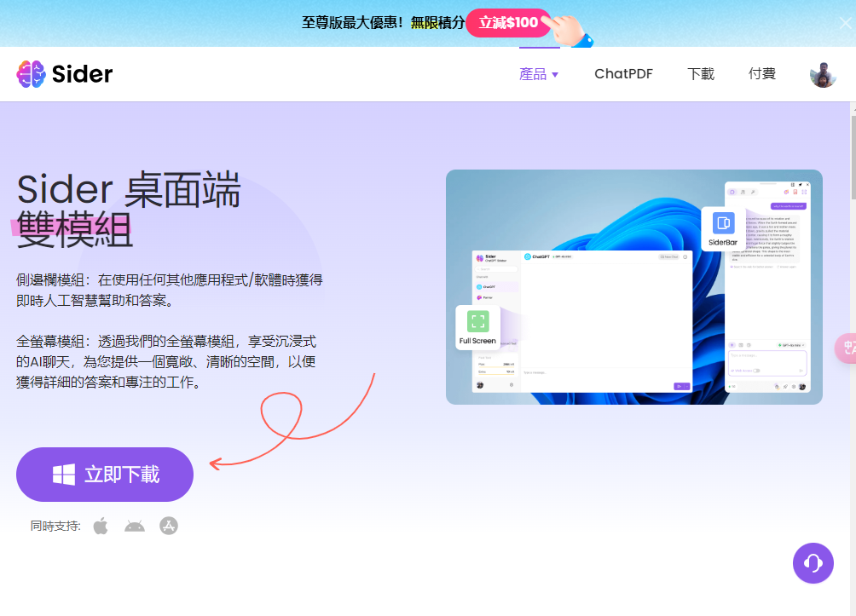Click the 雙模組 heading text
This screenshot has width=856, height=616.
tap(74, 230)
